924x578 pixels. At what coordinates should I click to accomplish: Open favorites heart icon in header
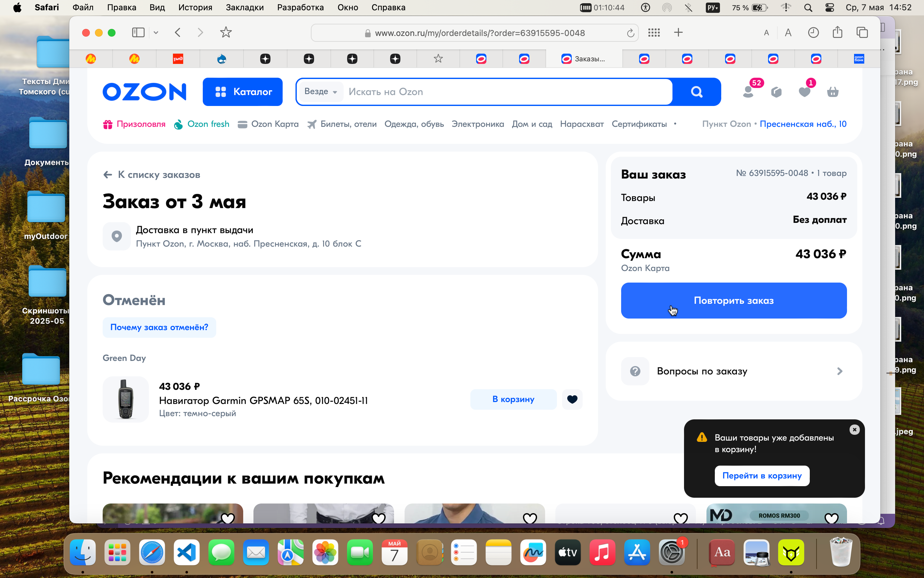coord(805,92)
